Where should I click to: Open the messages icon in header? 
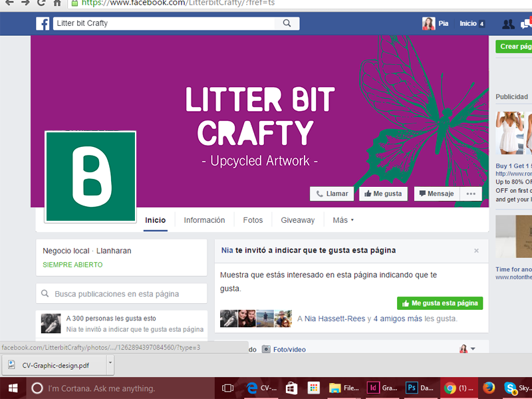[x=526, y=24]
